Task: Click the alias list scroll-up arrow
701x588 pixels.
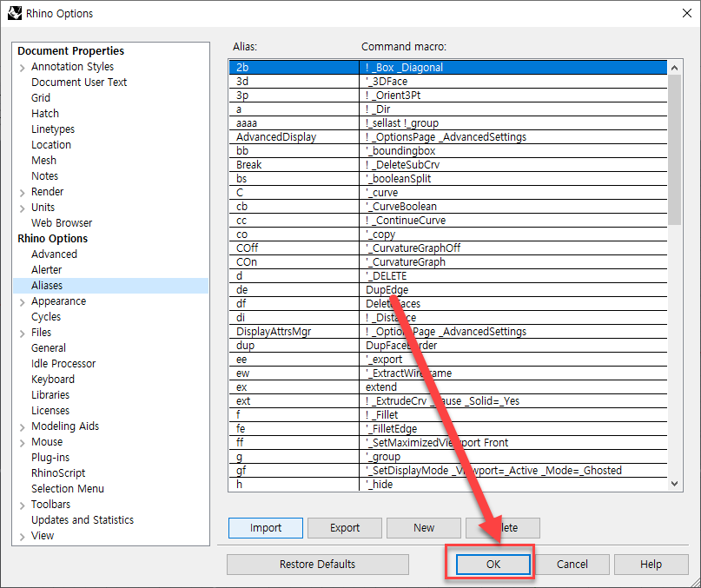Action: coord(675,68)
